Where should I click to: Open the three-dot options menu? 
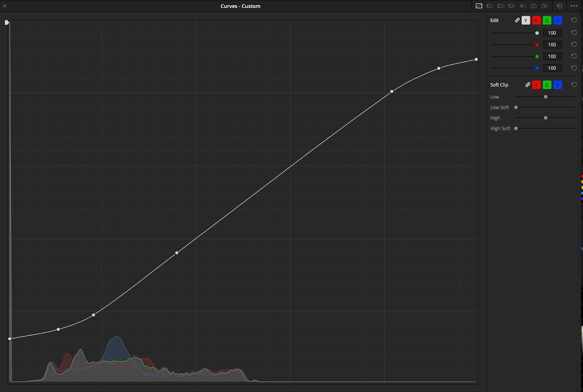[x=574, y=6]
